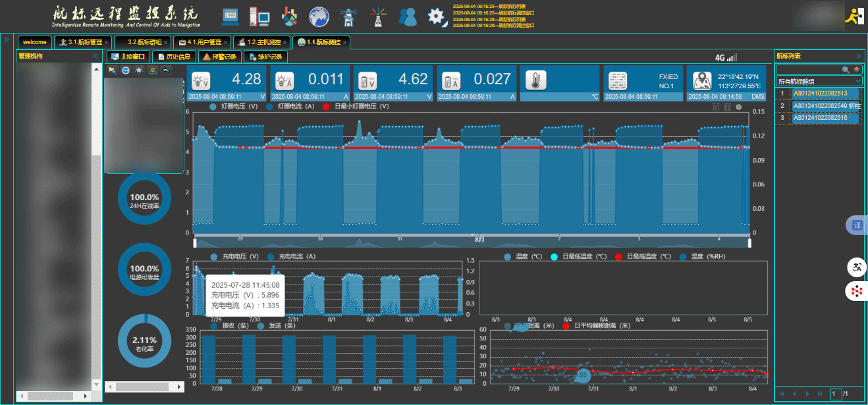The image size is (868, 405).
Task: Open the 报警记录 tab
Action: coord(219,57)
